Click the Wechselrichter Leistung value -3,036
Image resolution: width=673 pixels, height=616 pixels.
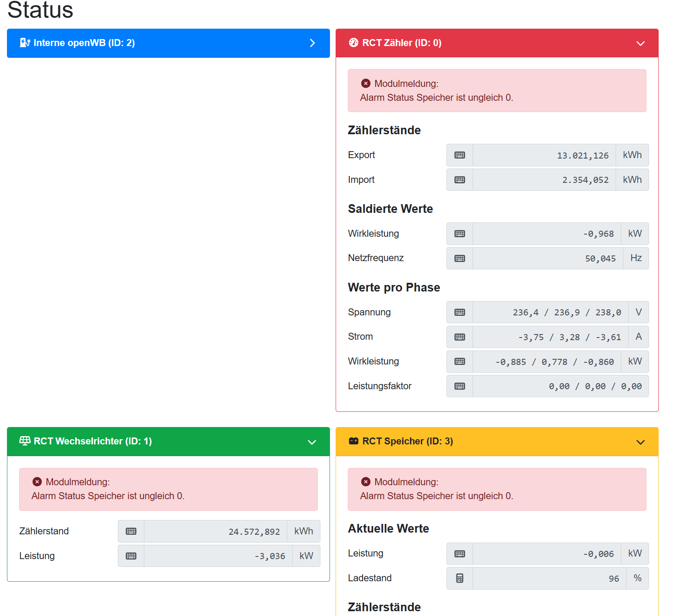(x=218, y=556)
